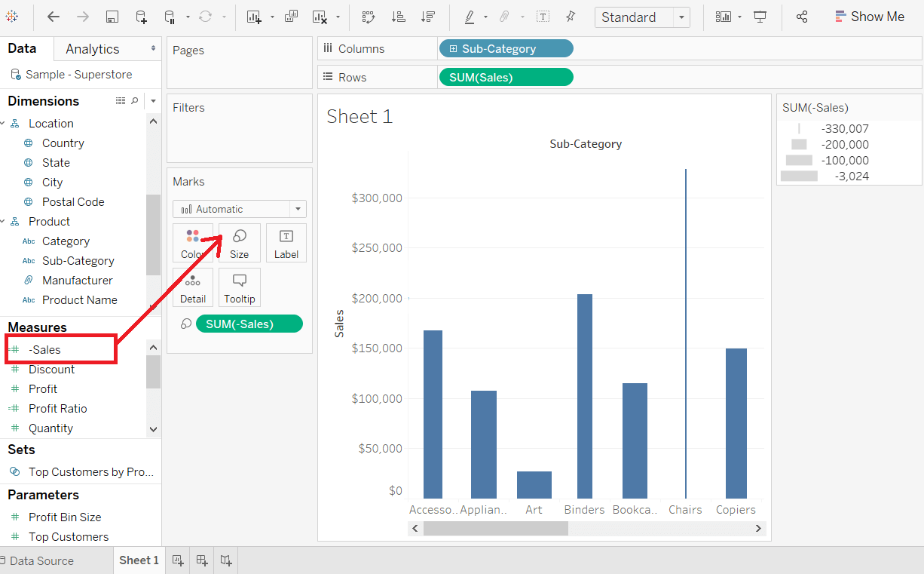Click the Tableau start page logo icon
This screenshot has height=574, width=924.
(x=13, y=16)
